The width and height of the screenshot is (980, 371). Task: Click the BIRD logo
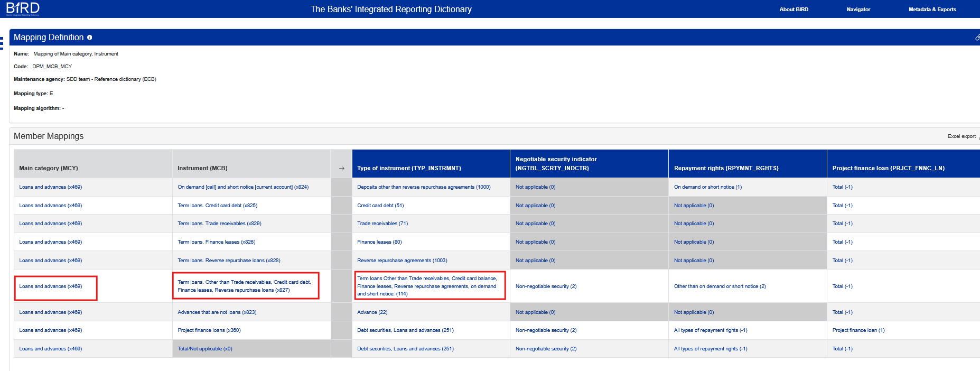click(x=23, y=8)
